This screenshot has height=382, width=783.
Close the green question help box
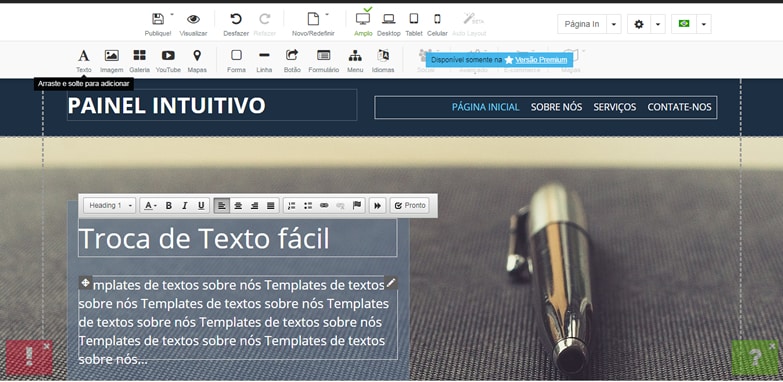[x=772, y=346]
